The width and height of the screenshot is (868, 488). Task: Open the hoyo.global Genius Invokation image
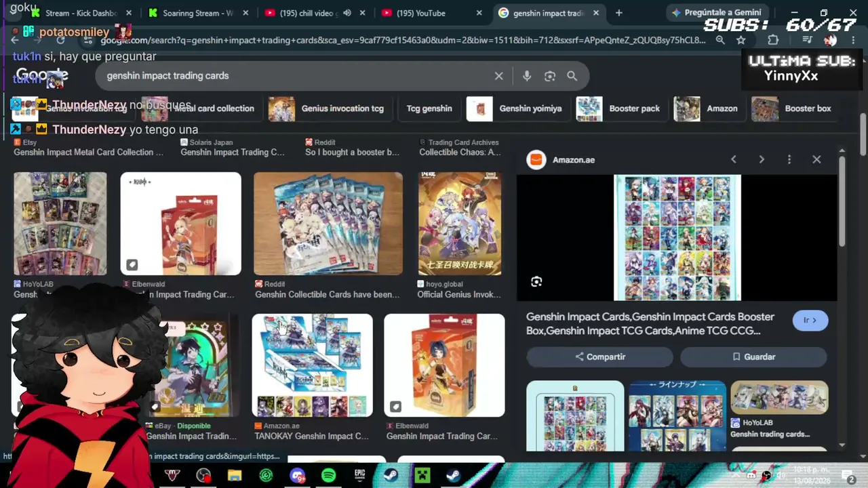(460, 224)
